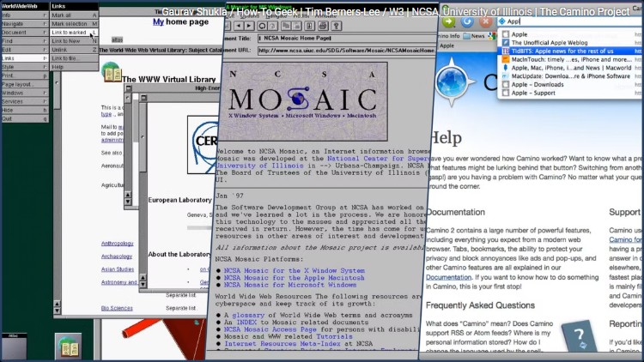Image resolution: width=644 pixels, height=362 pixels.
Task: Click the question mark Help icon in Mosaic
Action: (337, 26)
